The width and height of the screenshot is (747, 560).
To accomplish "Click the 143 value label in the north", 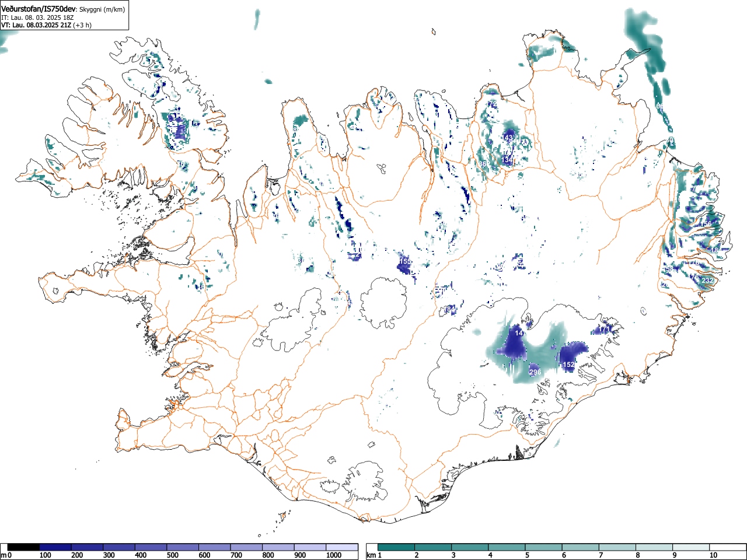I will [508, 138].
